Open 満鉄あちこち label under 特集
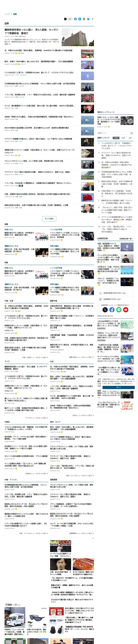The height and width of the screenshot is (644, 138). point(11,284)
